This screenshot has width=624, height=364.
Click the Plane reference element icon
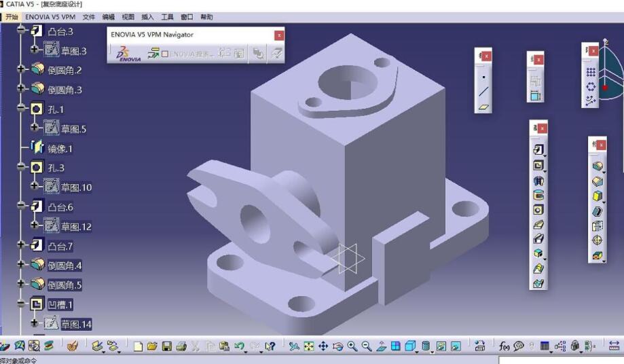click(483, 107)
